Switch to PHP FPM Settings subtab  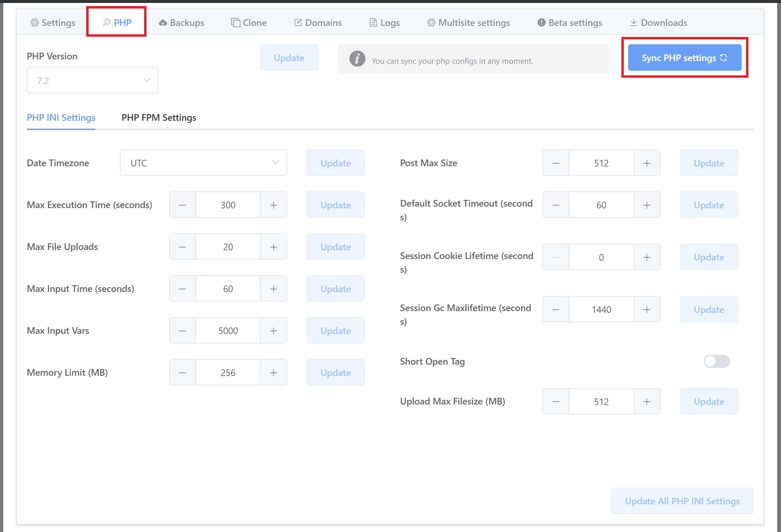159,118
